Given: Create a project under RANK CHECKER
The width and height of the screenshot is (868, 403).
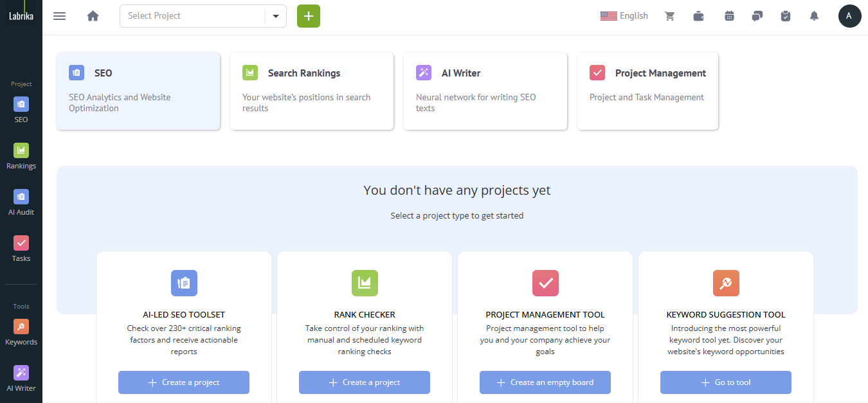Looking at the screenshot, I should point(365,382).
